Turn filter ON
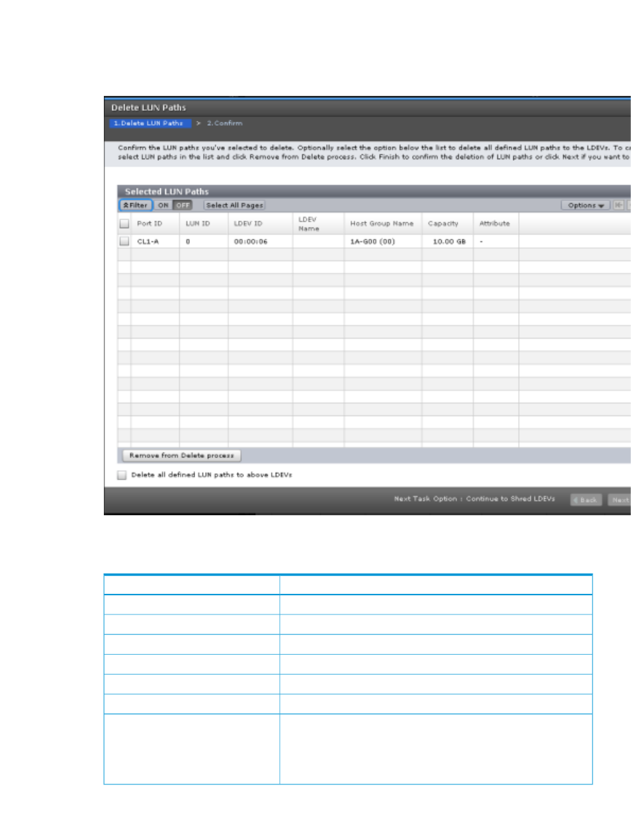 163,206
